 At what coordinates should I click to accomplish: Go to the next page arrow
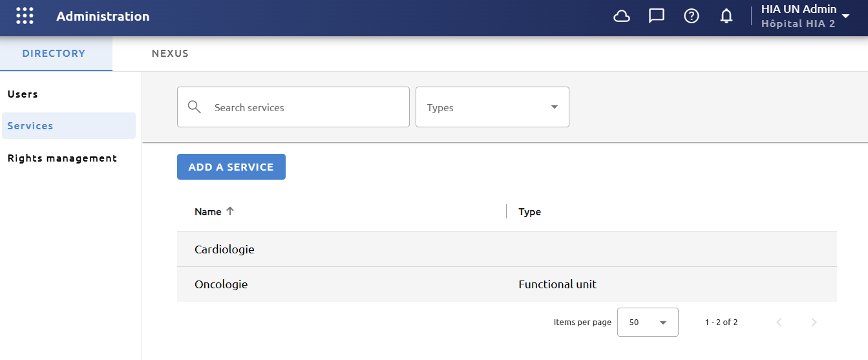[814, 322]
